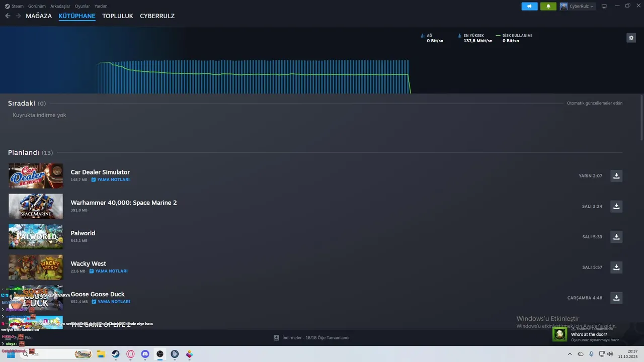The width and height of the screenshot is (644, 362).
Task: Click the Space Marine 2 thumbnail
Action: click(36, 206)
